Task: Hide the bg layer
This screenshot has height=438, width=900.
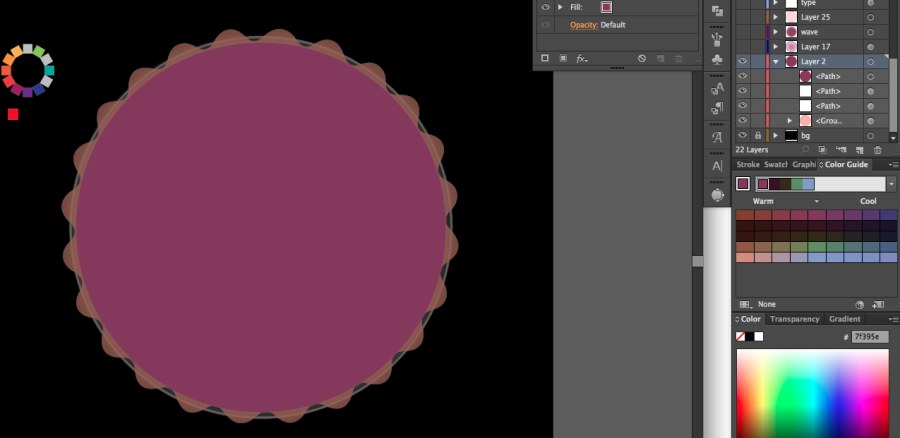Action: (x=743, y=135)
